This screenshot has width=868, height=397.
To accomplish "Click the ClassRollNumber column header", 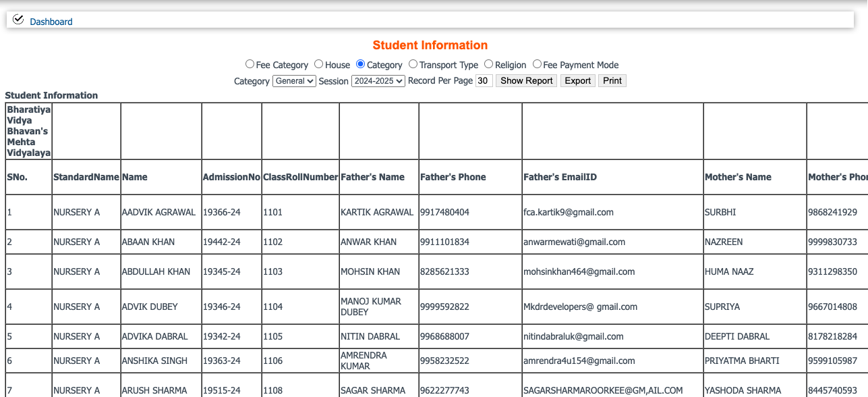I will [x=300, y=177].
